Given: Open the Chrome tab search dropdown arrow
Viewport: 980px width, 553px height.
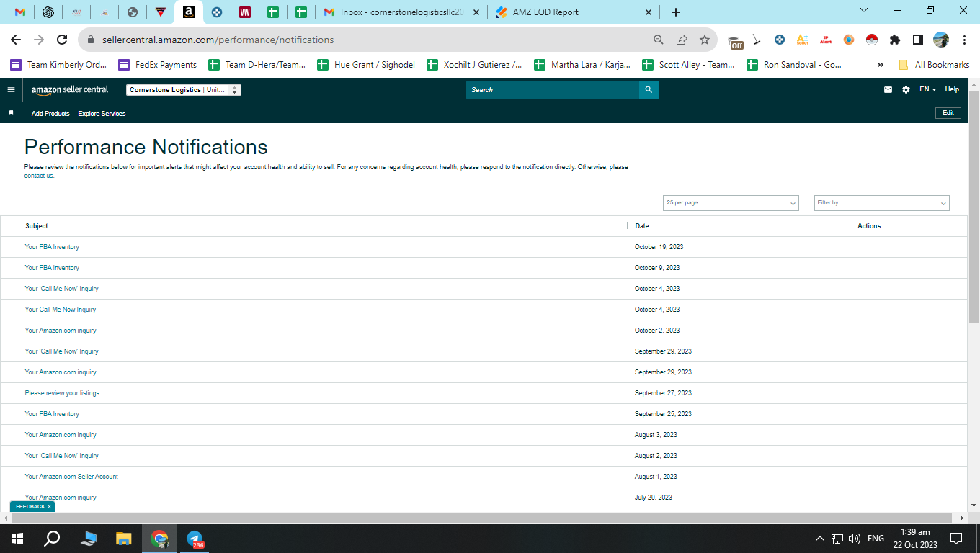Looking at the screenshot, I should point(865,10).
